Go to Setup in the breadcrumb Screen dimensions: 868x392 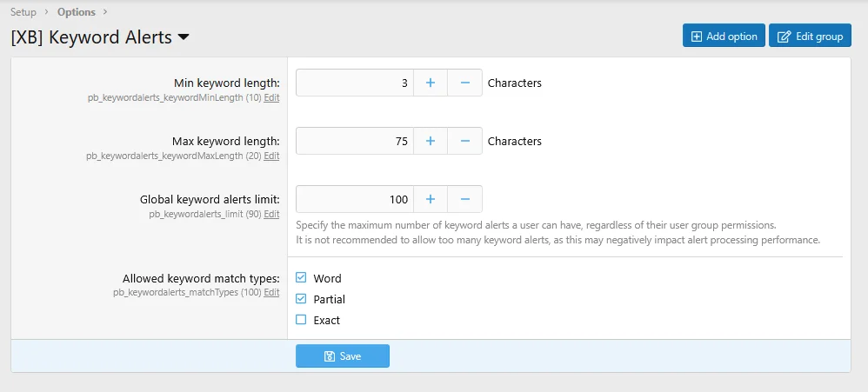click(x=23, y=12)
